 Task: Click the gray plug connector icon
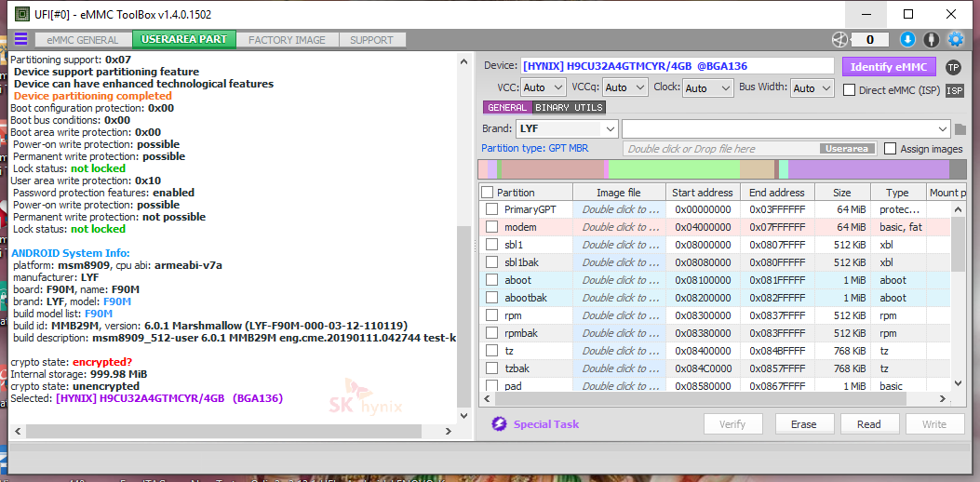932,39
